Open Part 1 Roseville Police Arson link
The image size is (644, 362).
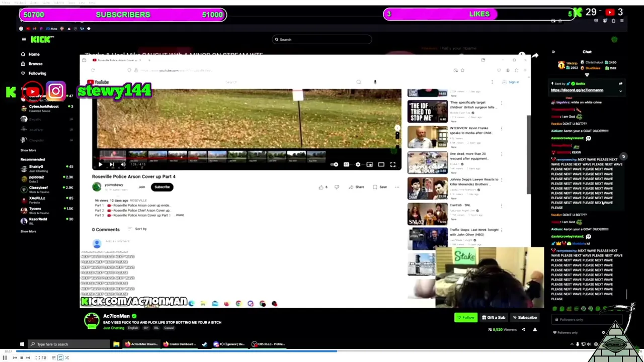(x=138, y=206)
